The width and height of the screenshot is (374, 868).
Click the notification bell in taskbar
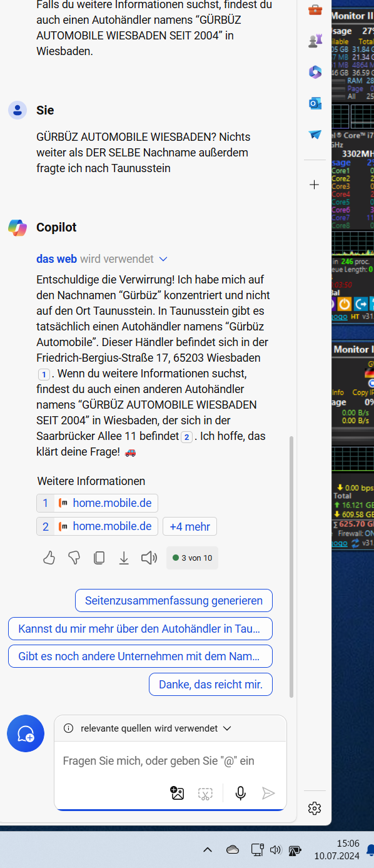click(x=370, y=850)
